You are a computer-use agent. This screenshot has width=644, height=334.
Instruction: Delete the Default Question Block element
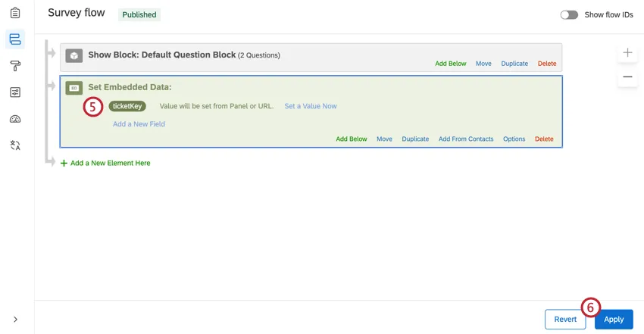[547, 64]
